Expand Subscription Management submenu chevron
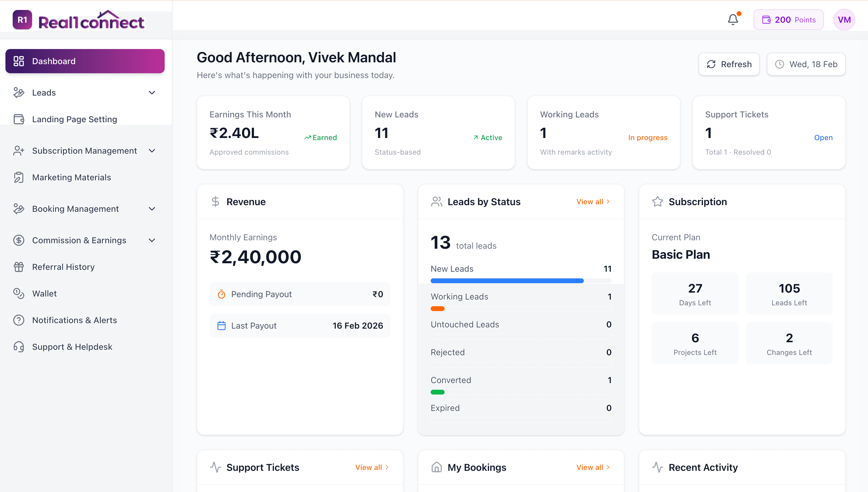 [x=152, y=151]
